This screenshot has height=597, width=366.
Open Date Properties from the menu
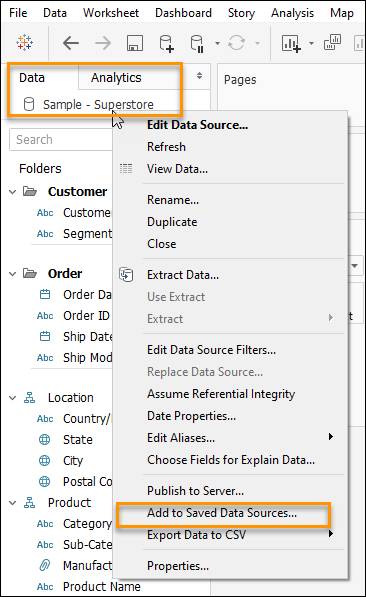pos(191,416)
